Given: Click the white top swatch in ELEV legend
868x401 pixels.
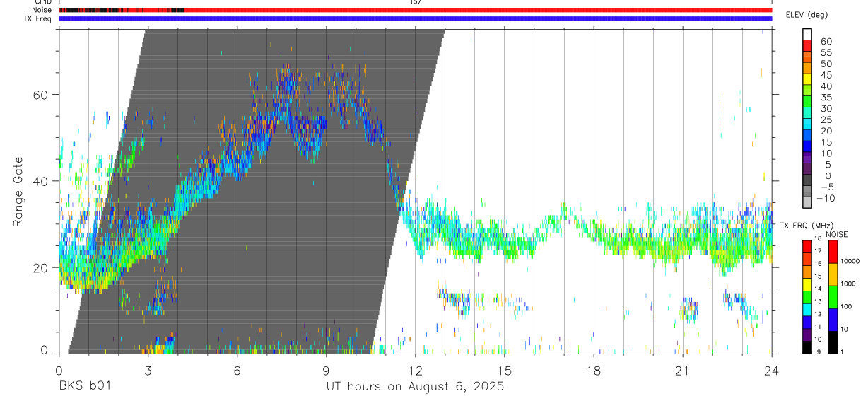Looking at the screenshot, I should pyautogui.click(x=807, y=35).
